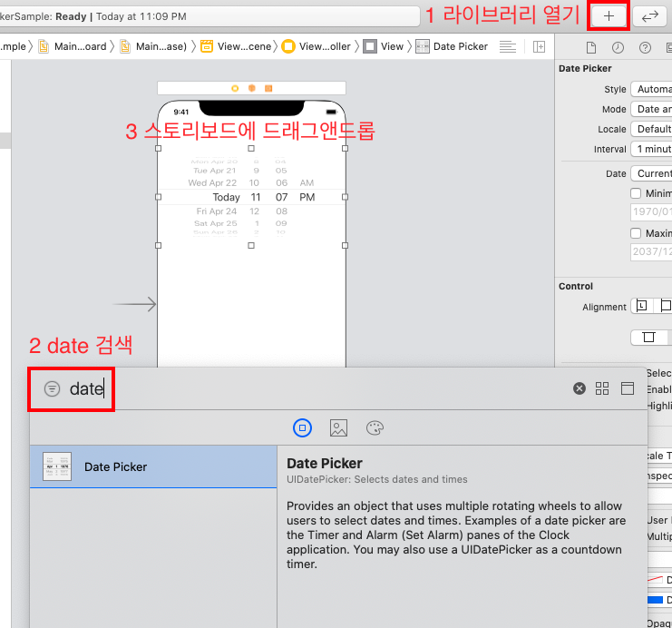Click the 1970 minimum date field
Image resolution: width=672 pixels, height=628 pixels.
(651, 212)
